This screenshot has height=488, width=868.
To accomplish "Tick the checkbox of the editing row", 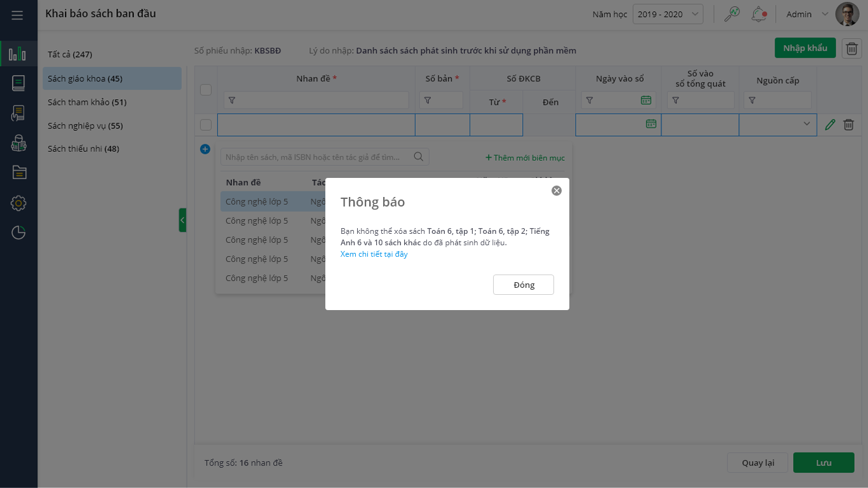I will 206,125.
